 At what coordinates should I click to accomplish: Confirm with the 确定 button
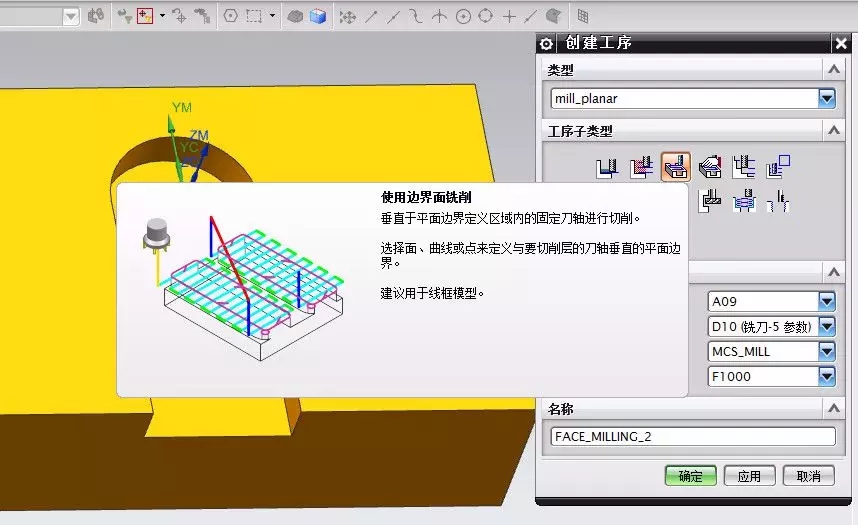pyautogui.click(x=691, y=476)
